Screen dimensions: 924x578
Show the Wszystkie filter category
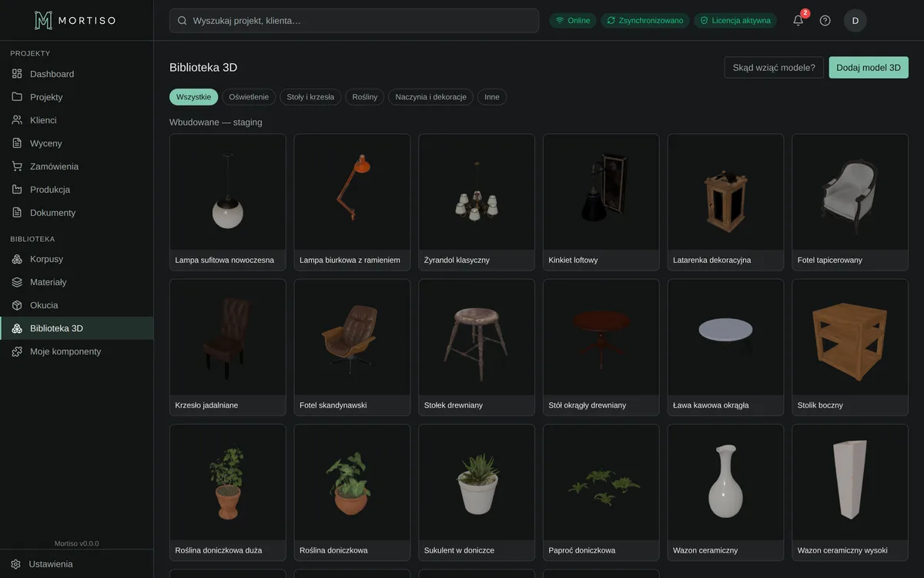pos(194,97)
